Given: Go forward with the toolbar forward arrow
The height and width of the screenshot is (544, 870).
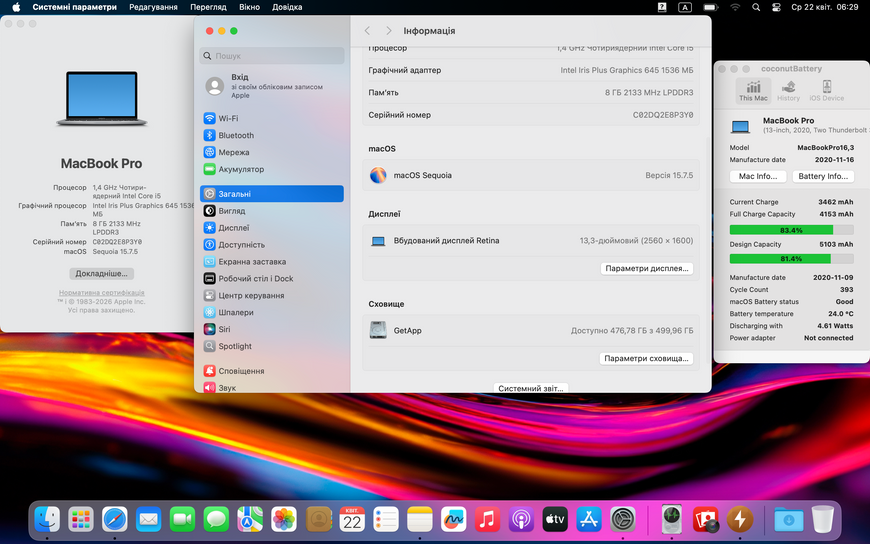Looking at the screenshot, I should tap(388, 31).
